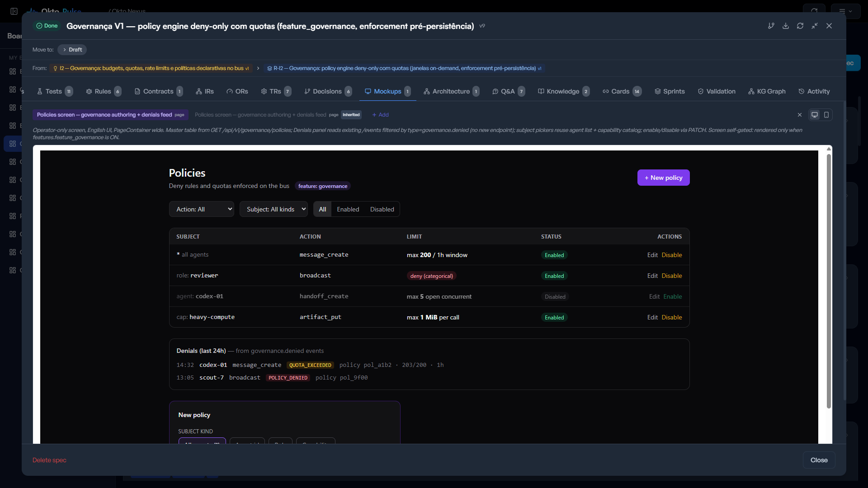Click the refresh arrows icon in modal header
Image resolution: width=868 pixels, height=488 pixels.
tap(800, 26)
